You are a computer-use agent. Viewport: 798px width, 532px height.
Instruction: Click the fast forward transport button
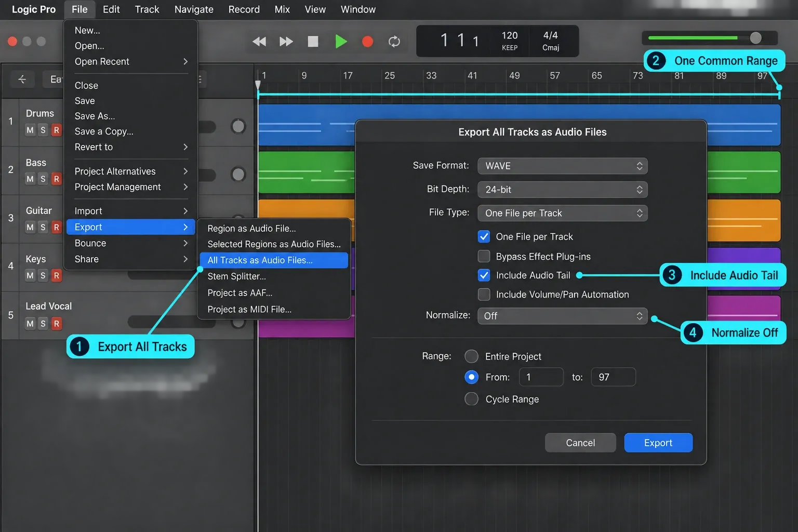(x=286, y=42)
